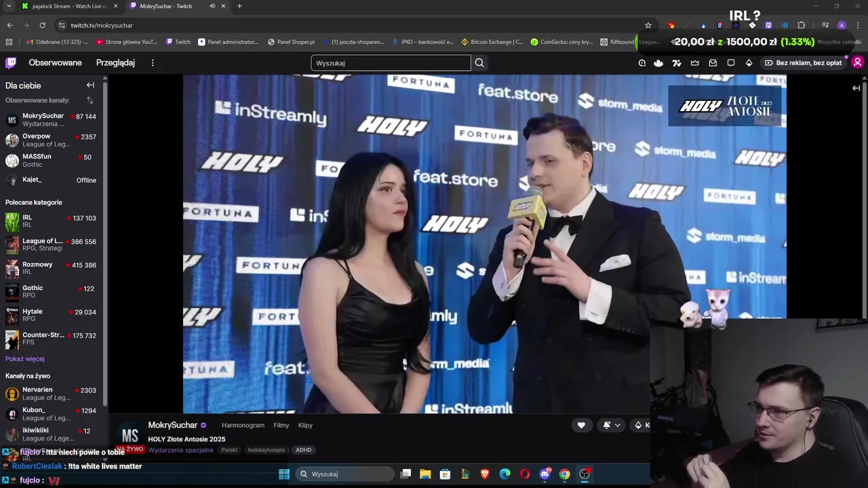Click the holidayhoopla tag
868x488 pixels.
pos(267,450)
